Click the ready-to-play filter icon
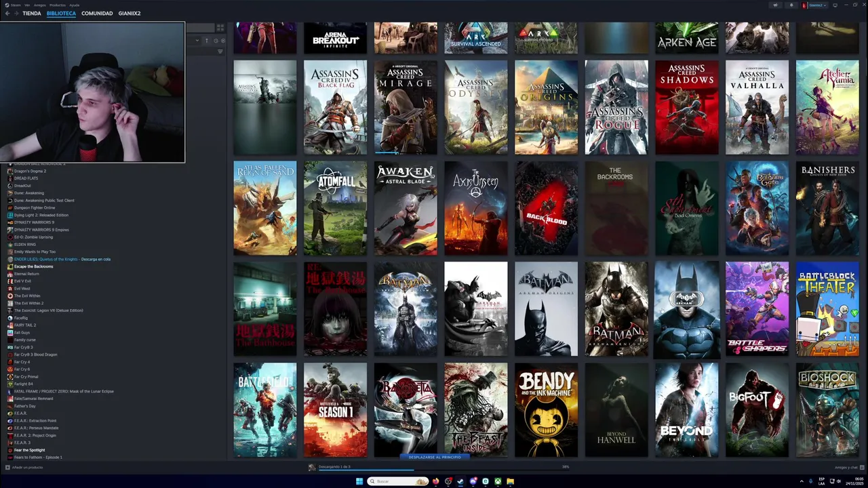 click(223, 41)
